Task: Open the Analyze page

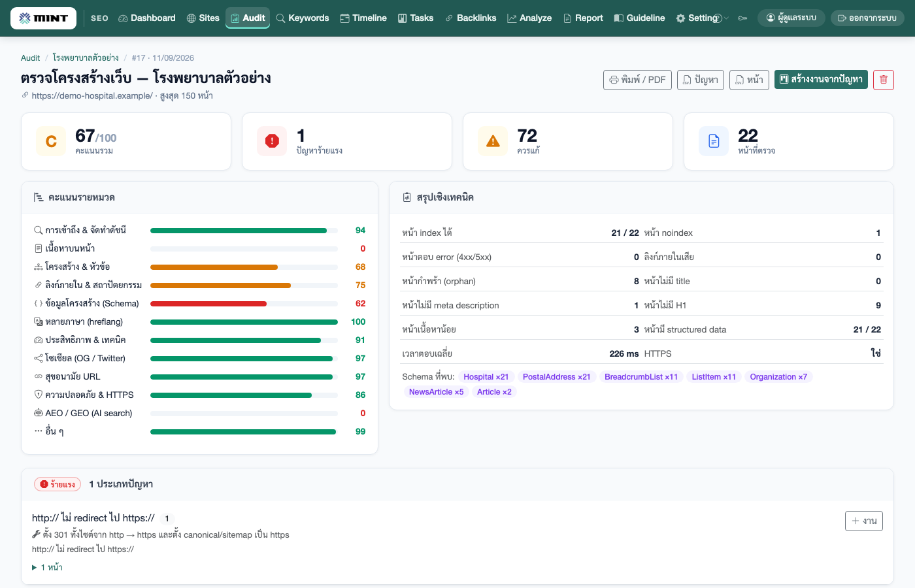Action: point(529,18)
